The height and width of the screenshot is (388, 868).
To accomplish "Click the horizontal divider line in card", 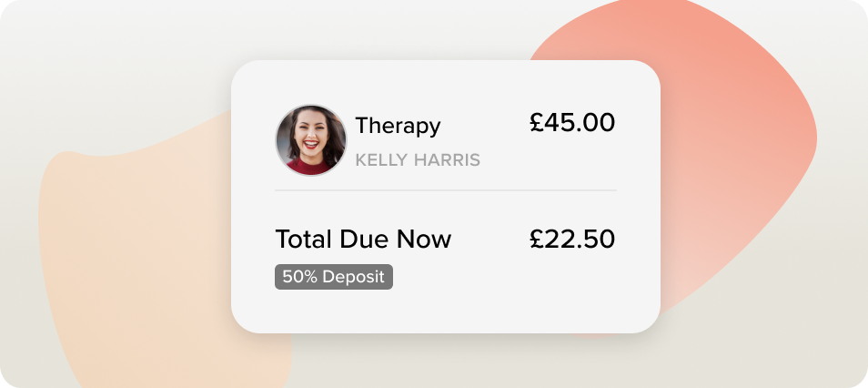I will click(446, 190).
